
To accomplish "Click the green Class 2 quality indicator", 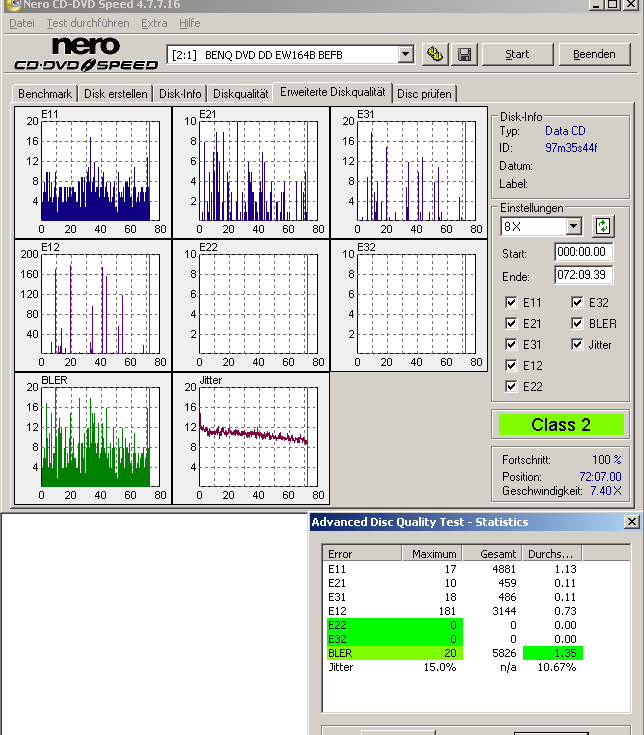I will point(560,425).
